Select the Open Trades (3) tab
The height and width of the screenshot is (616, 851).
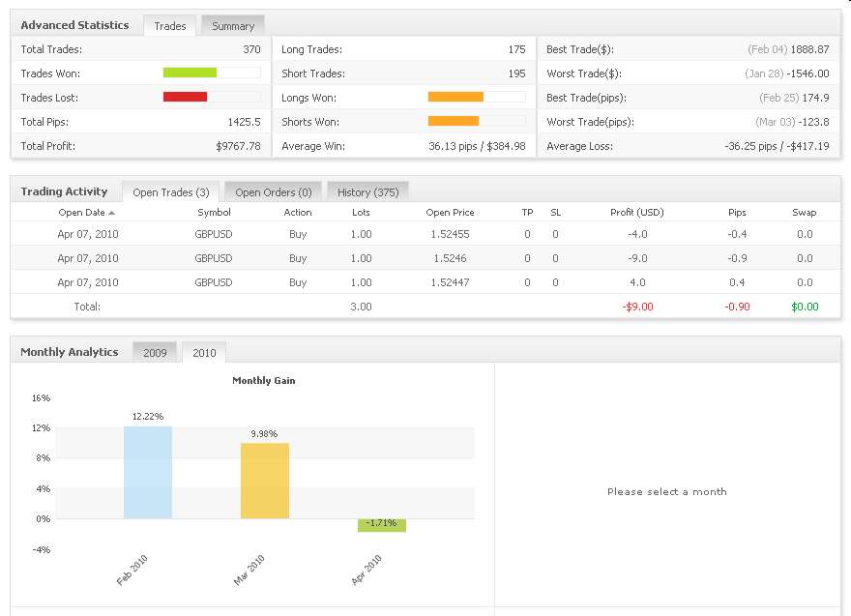pos(171,192)
